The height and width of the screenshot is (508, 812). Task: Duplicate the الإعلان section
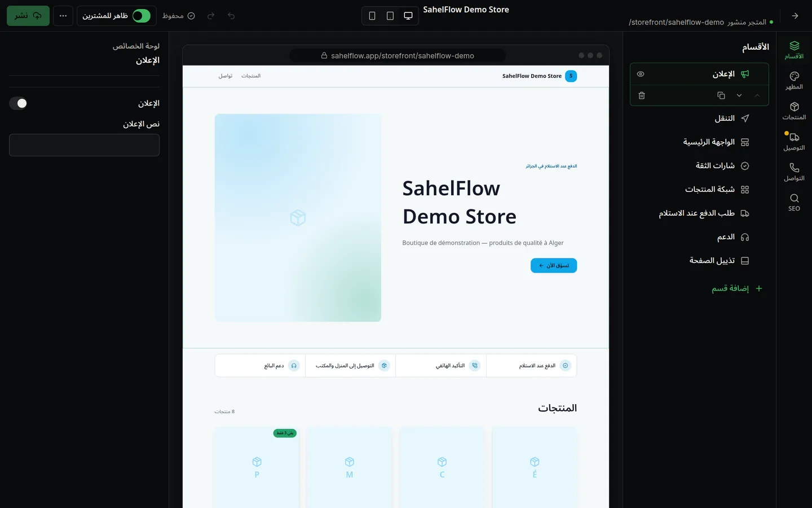[721, 95]
